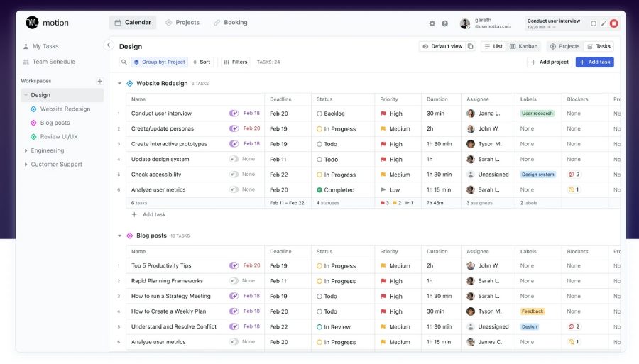
Task: Open the Booking tab
Action: click(231, 23)
